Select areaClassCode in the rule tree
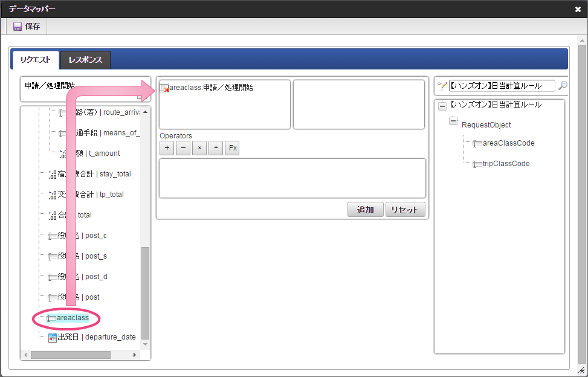588x377 pixels. pos(508,143)
